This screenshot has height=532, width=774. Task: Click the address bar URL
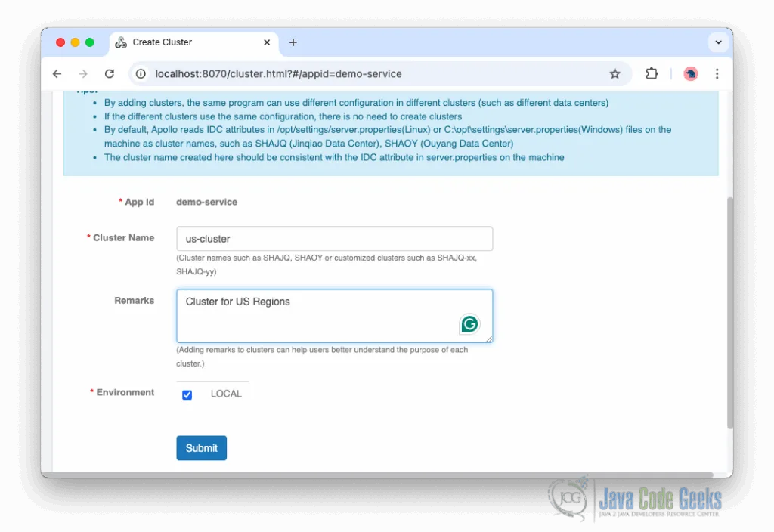tap(278, 73)
